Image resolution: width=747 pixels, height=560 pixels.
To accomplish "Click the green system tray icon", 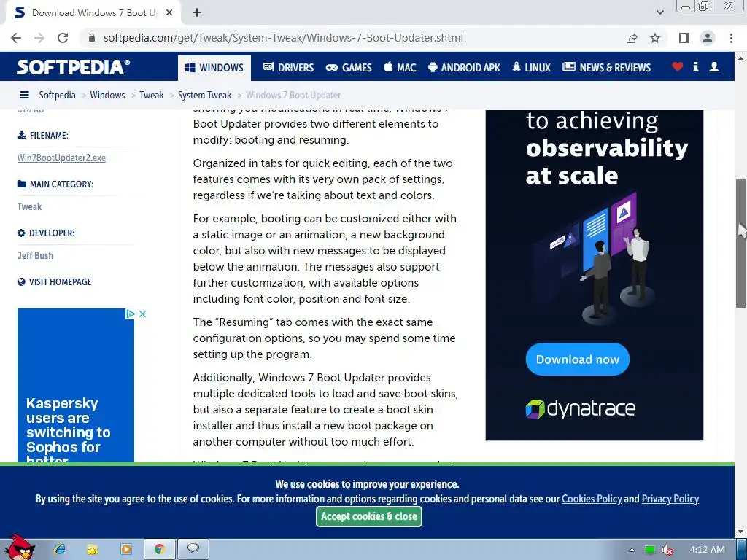I will point(649,550).
